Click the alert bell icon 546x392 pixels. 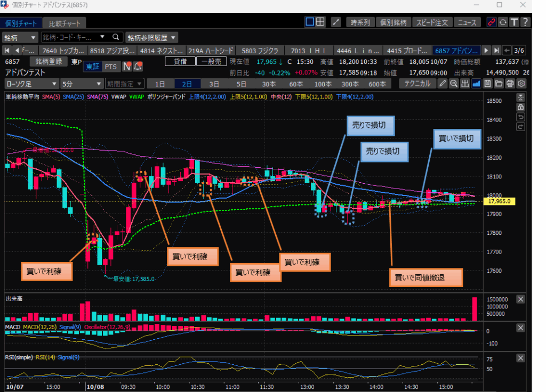[138, 67]
